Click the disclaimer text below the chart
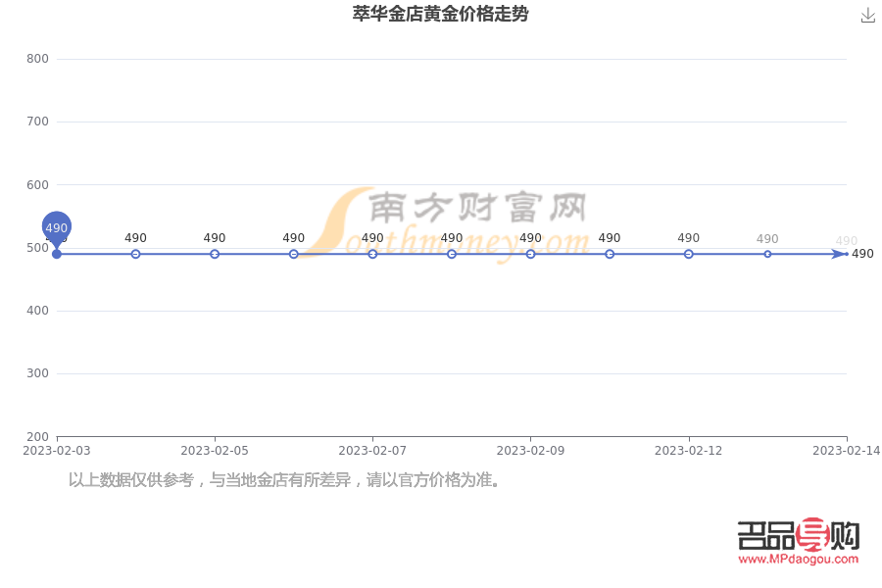The height and width of the screenshot is (588, 882). [284, 481]
